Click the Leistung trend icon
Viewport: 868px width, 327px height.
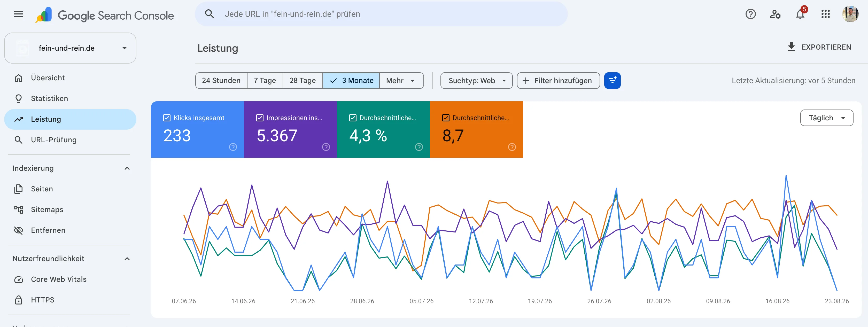click(19, 119)
